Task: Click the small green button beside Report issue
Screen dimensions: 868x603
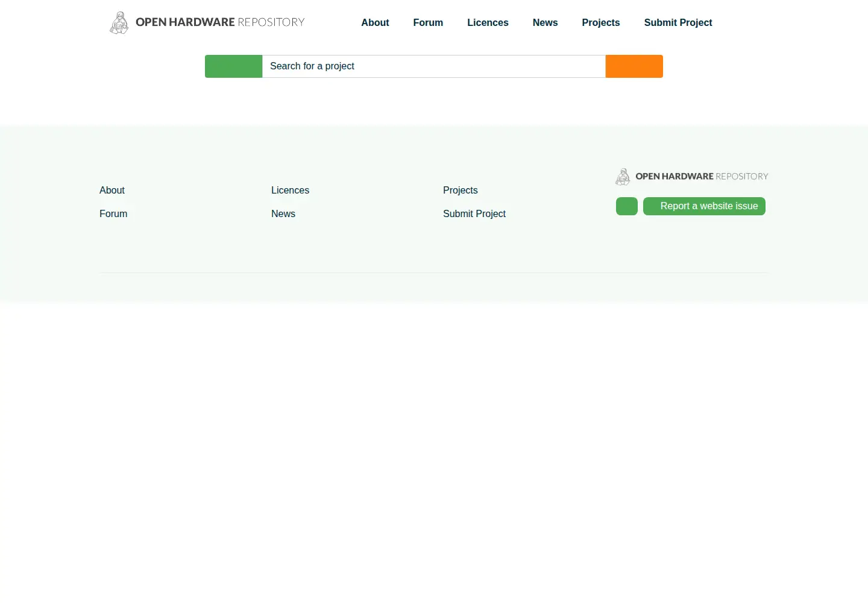Action: pyautogui.click(x=627, y=206)
